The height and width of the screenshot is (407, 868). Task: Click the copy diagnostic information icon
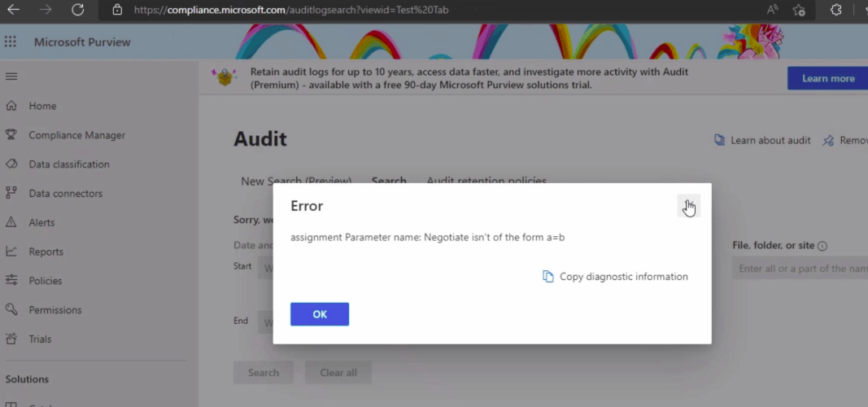pyautogui.click(x=547, y=276)
